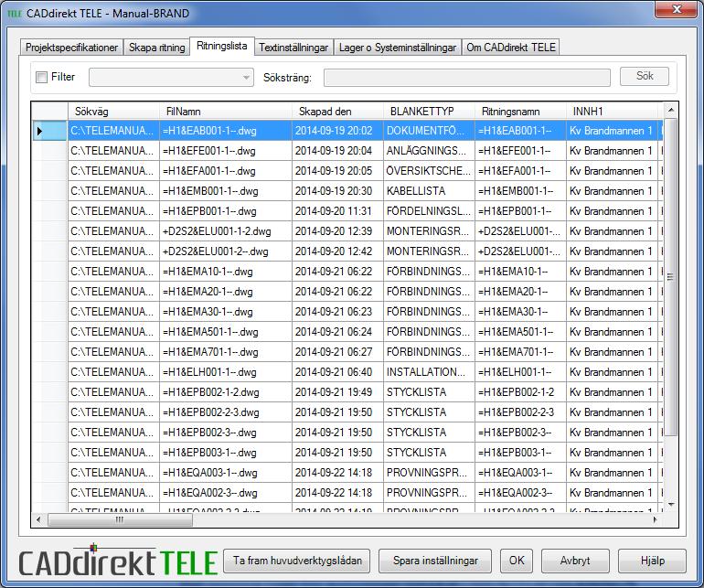Click the Sök button
Image resolution: width=704 pixels, height=588 pixels.
coord(645,76)
